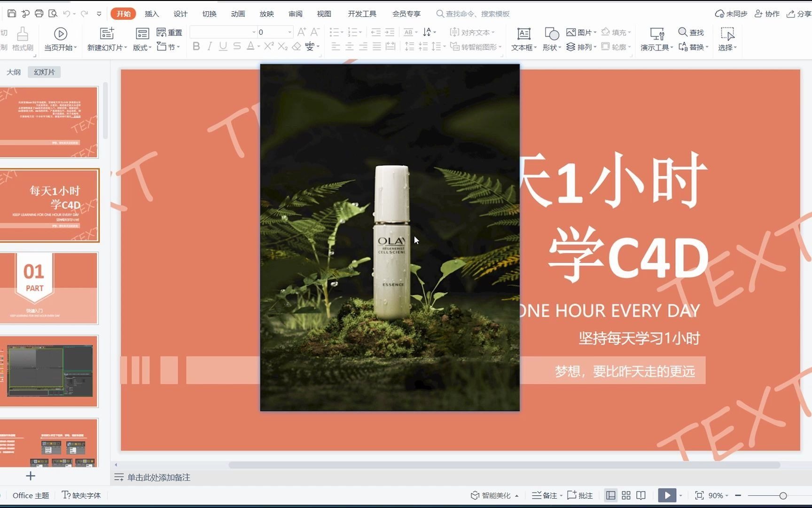812x508 pixels.
Task: Open the Transitions (切换) tab
Action: pos(209,14)
